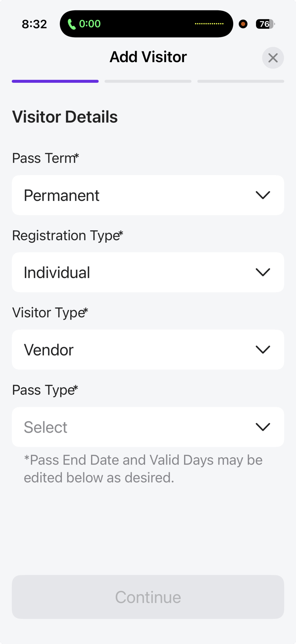296x644 pixels.
Task: Click the Pass Term chevron arrow
Action: (x=263, y=195)
